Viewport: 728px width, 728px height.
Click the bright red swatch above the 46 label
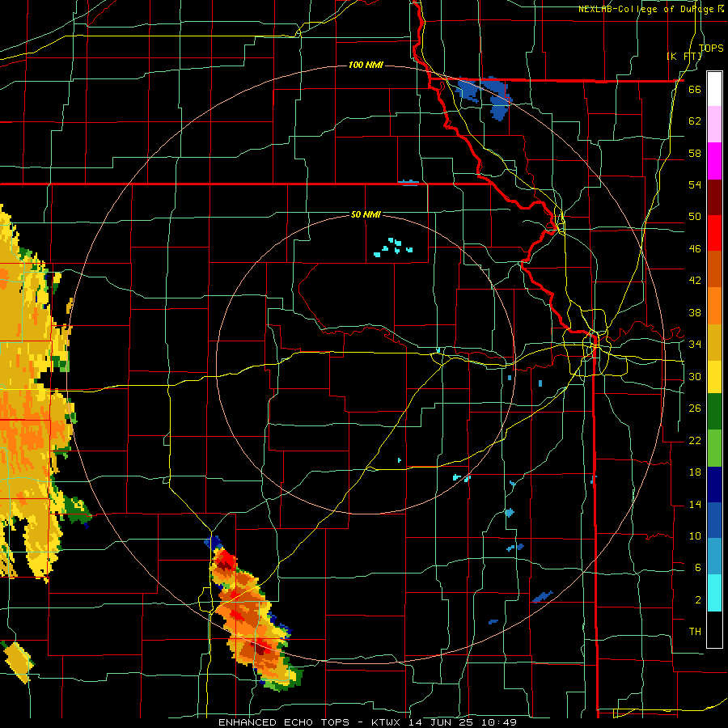[x=714, y=233]
